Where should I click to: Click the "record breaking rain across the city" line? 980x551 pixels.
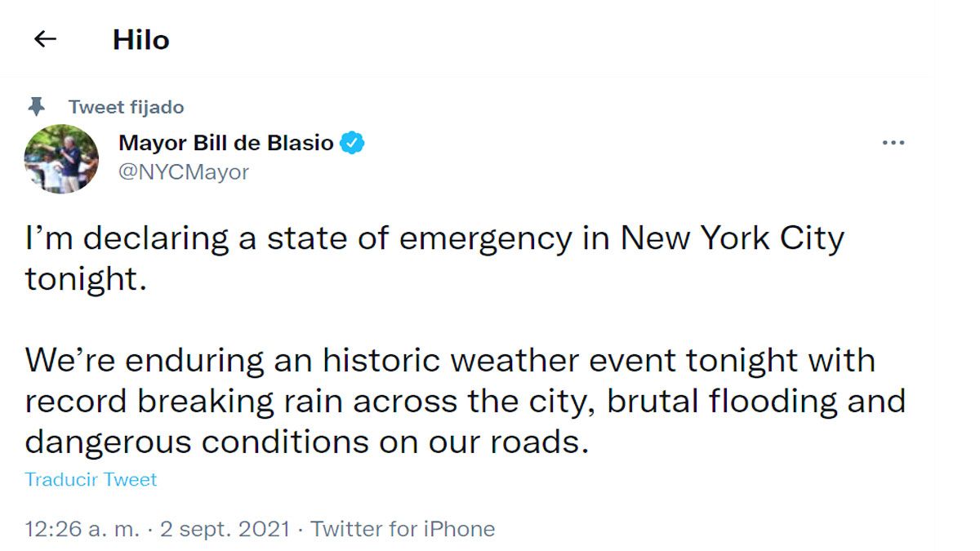click(310, 402)
